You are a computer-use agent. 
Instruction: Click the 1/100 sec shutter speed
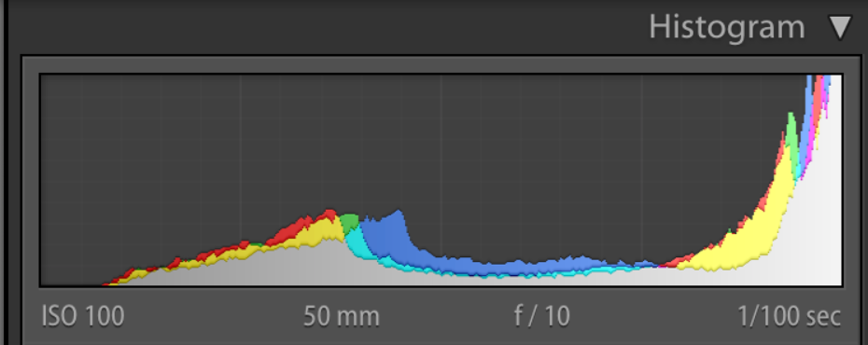(x=790, y=317)
